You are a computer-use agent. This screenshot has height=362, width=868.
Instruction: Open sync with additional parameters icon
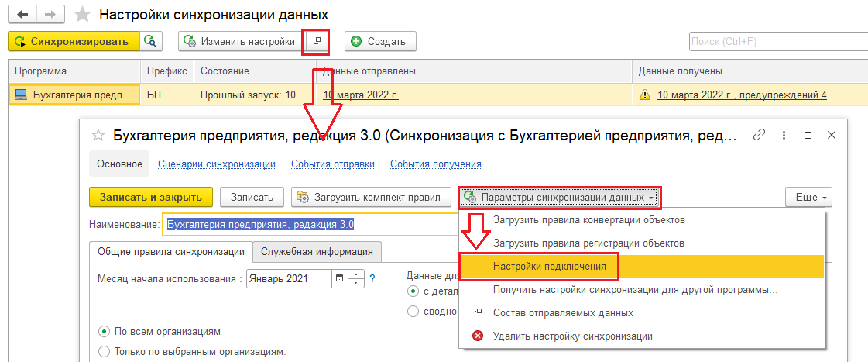tap(150, 41)
